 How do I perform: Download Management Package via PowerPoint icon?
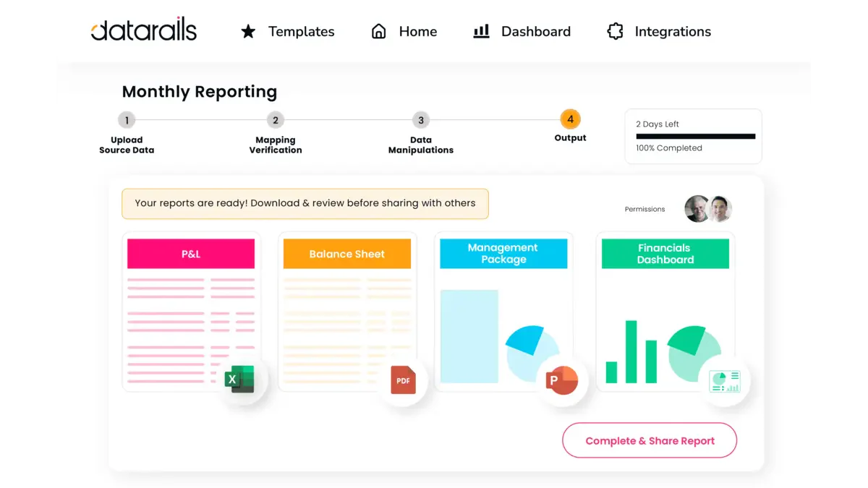(562, 380)
